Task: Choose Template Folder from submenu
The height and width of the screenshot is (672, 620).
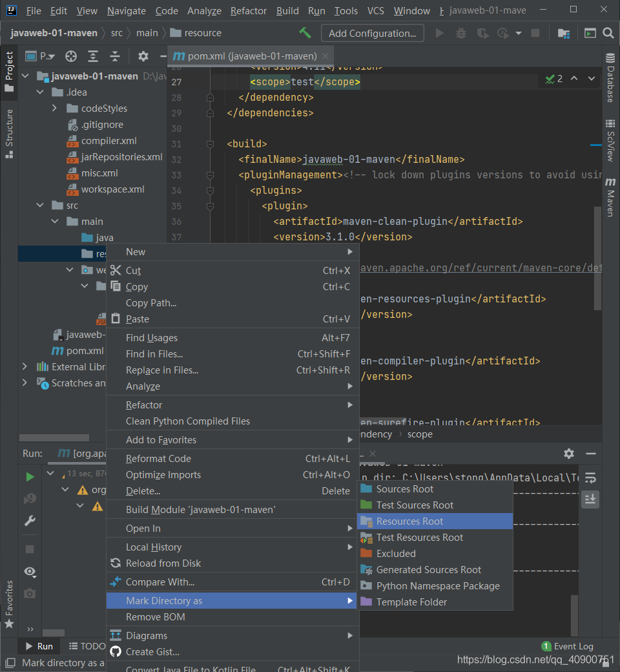Action: (x=435, y=602)
